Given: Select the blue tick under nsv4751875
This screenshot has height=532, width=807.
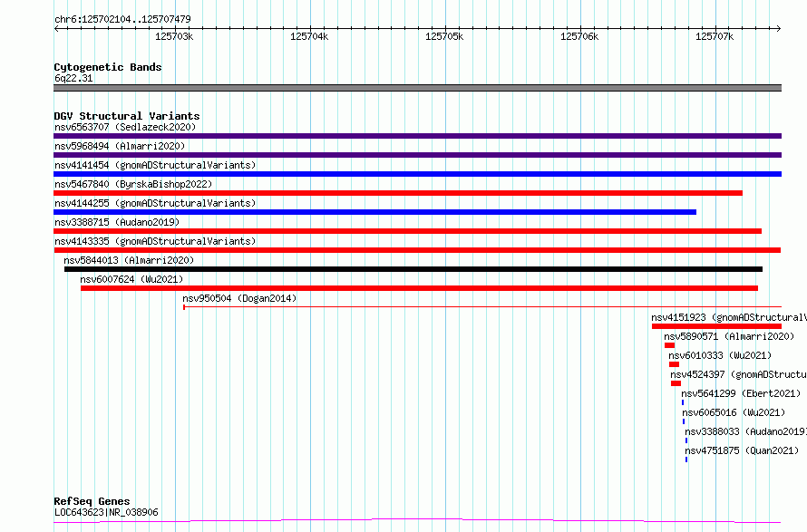Looking at the screenshot, I should [686, 459].
